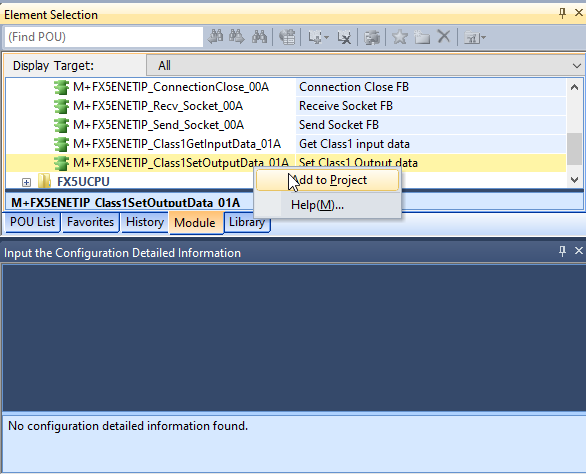
Task: Click the binoculars icon with no arrow
Action: click(259, 37)
